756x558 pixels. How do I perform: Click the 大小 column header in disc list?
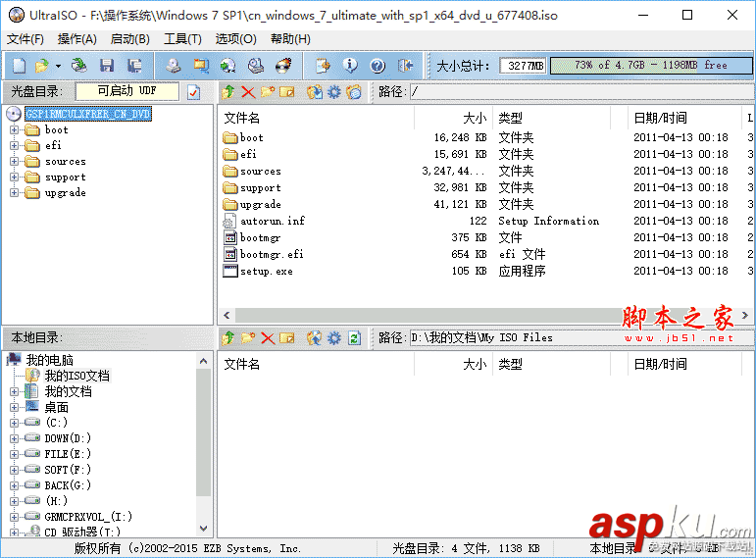pyautogui.click(x=453, y=118)
